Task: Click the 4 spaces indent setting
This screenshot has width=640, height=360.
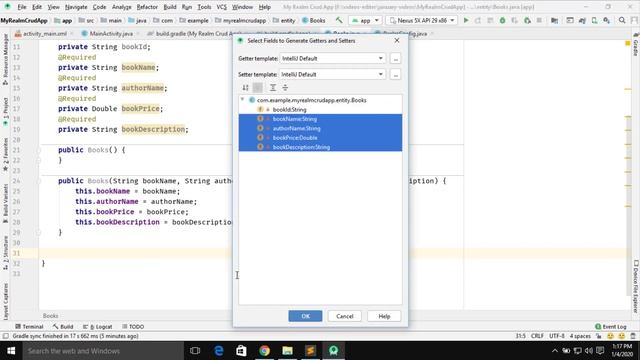Action: pyautogui.click(x=580, y=336)
